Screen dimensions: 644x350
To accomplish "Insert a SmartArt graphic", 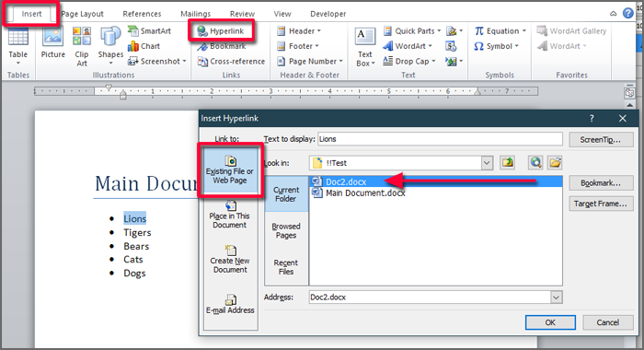I will [149, 30].
